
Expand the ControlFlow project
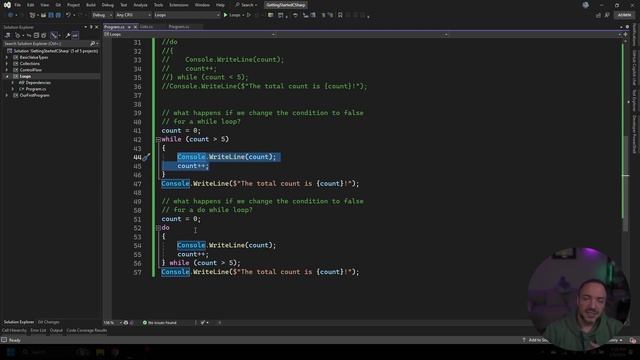[x=7, y=70]
